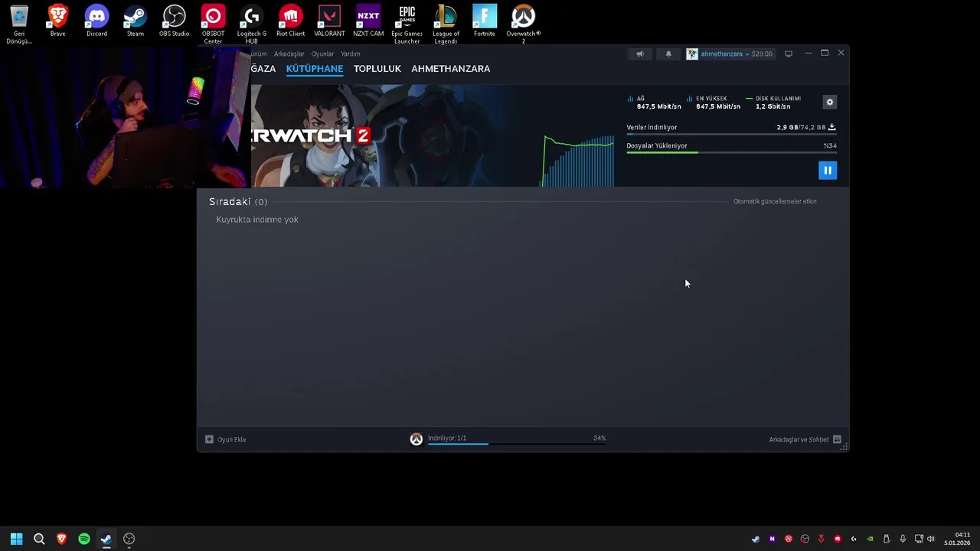Click the AĞ network speed stat
The width and height of the screenshot is (980, 551).
(x=654, y=103)
